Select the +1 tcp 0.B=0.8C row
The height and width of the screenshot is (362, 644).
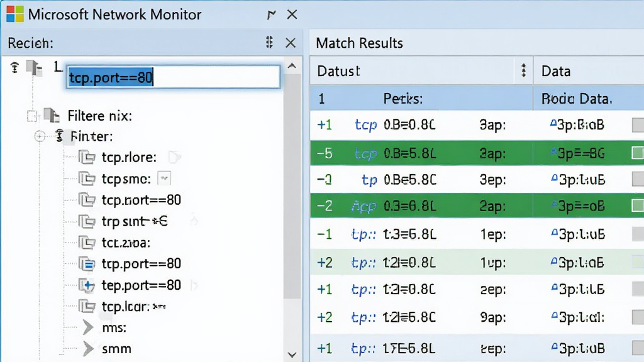coord(477,124)
